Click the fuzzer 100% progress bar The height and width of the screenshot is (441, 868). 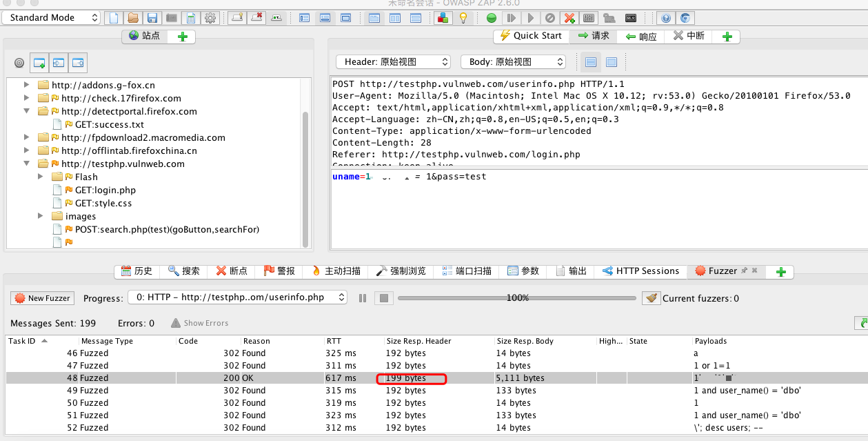[x=517, y=298]
